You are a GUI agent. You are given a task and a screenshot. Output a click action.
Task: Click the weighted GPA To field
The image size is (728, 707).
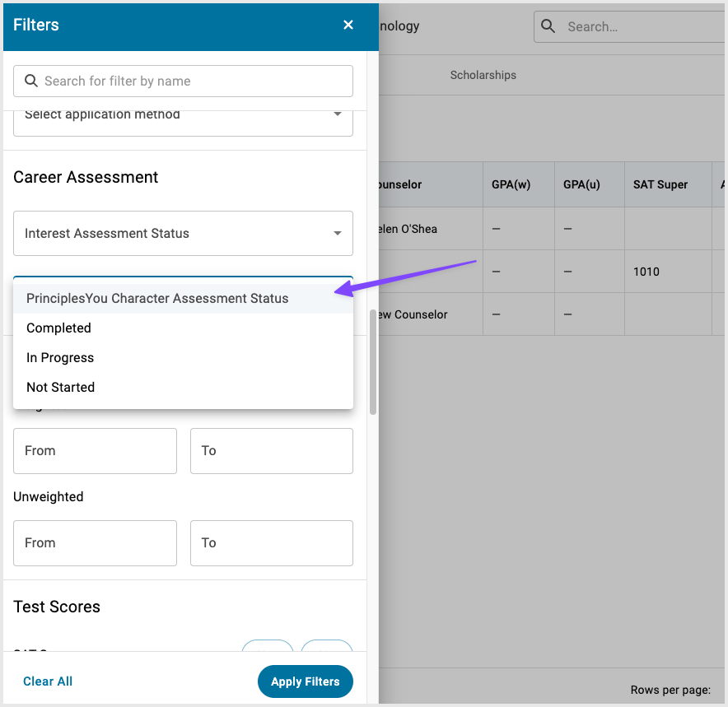(272, 451)
